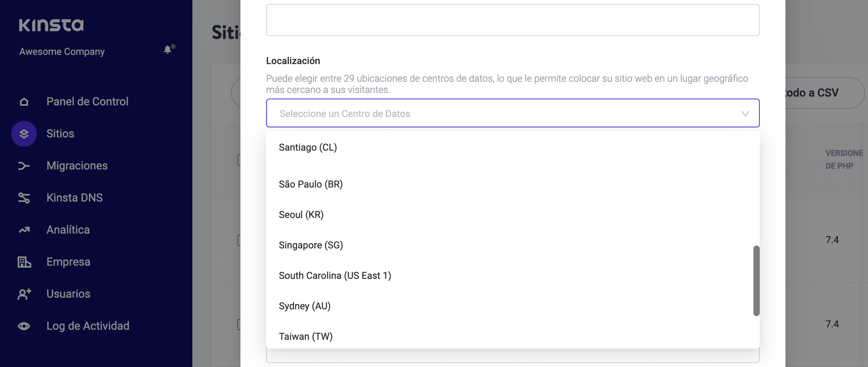This screenshot has height=367, width=868.
Task: Pick Taiwan (TW) from the dropdown
Action: [x=305, y=337]
